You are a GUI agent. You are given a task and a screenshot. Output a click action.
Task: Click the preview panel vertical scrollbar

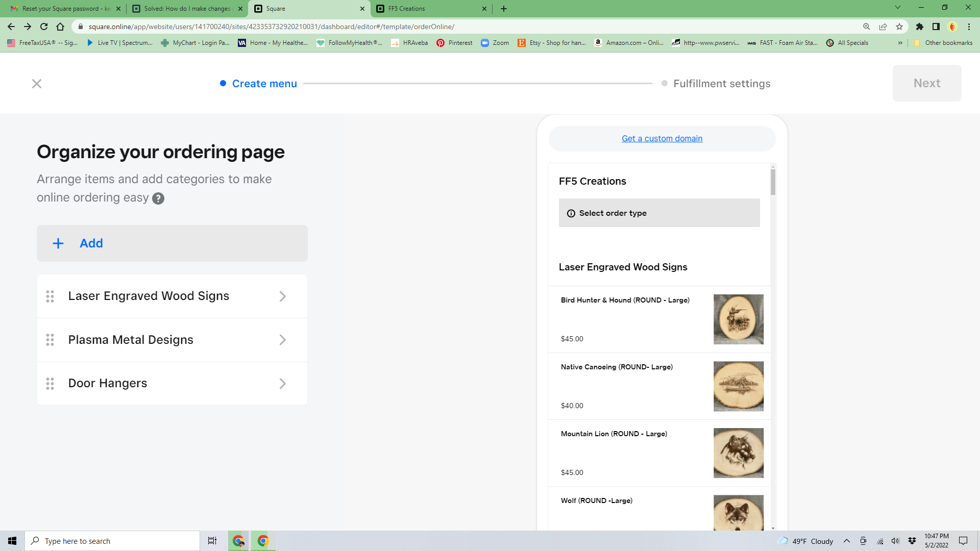point(773,182)
